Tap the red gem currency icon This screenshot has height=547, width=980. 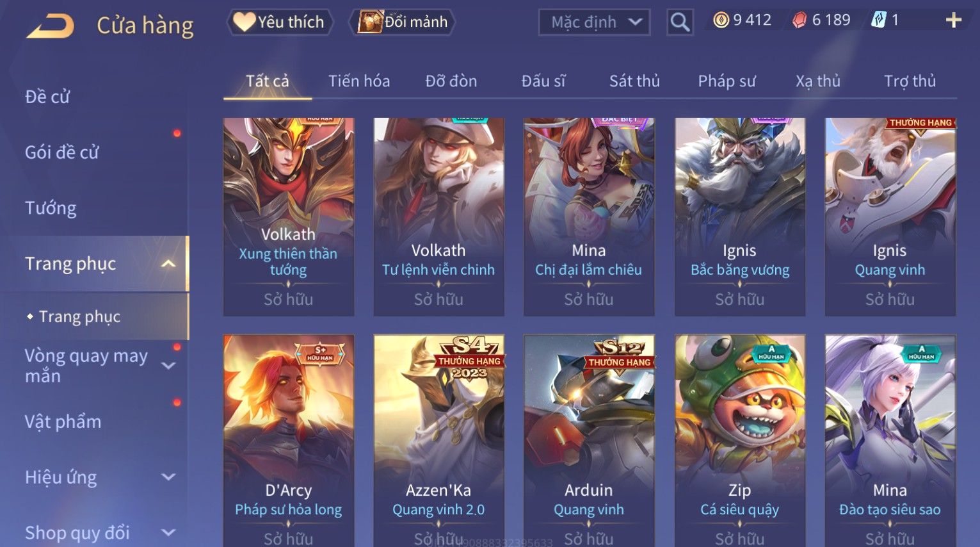(x=799, y=20)
